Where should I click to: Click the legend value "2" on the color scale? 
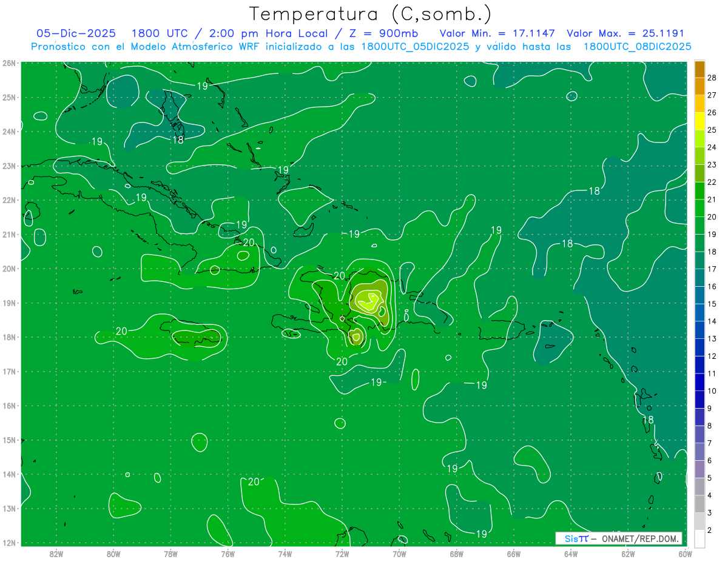pyautogui.click(x=709, y=530)
